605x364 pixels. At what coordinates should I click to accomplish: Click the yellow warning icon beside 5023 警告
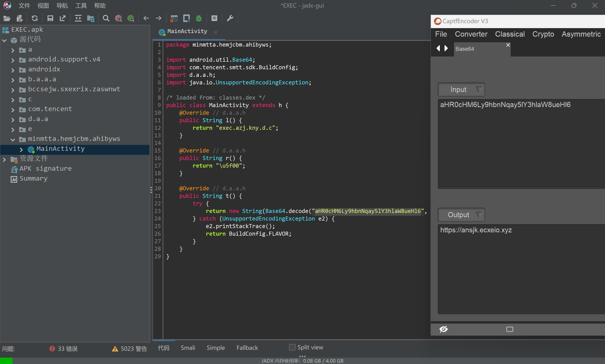click(115, 349)
